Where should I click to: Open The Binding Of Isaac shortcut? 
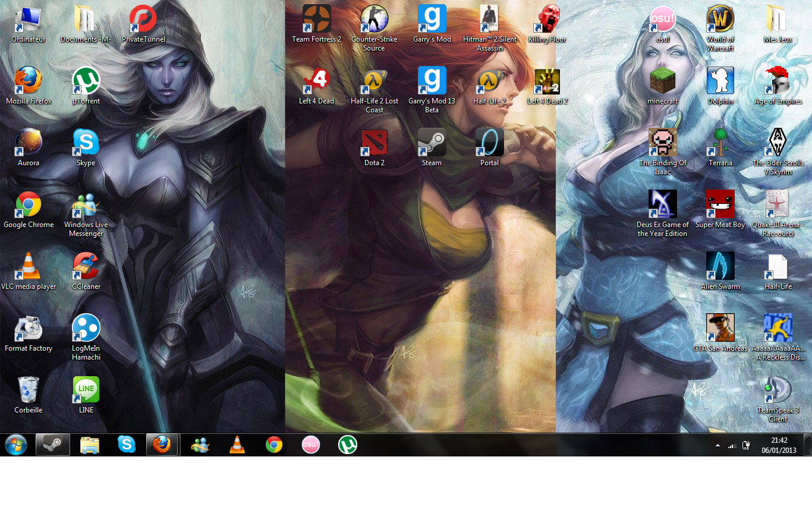(x=662, y=153)
